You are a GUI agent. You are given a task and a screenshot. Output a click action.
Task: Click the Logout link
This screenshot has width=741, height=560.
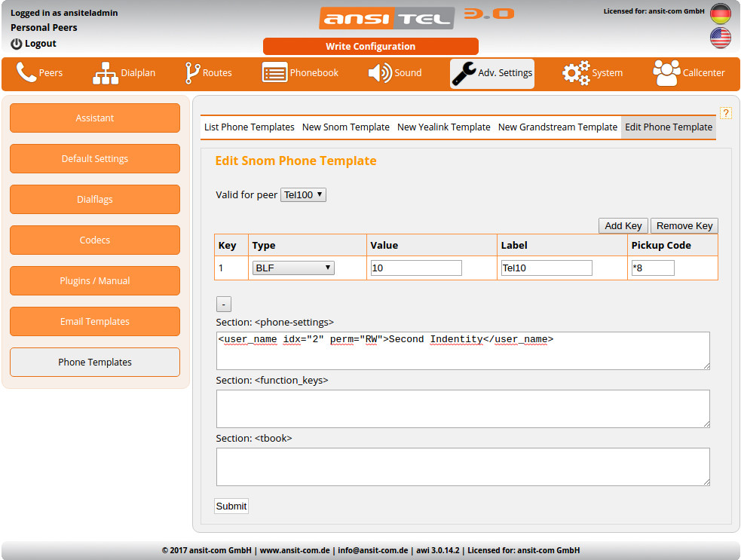click(34, 44)
